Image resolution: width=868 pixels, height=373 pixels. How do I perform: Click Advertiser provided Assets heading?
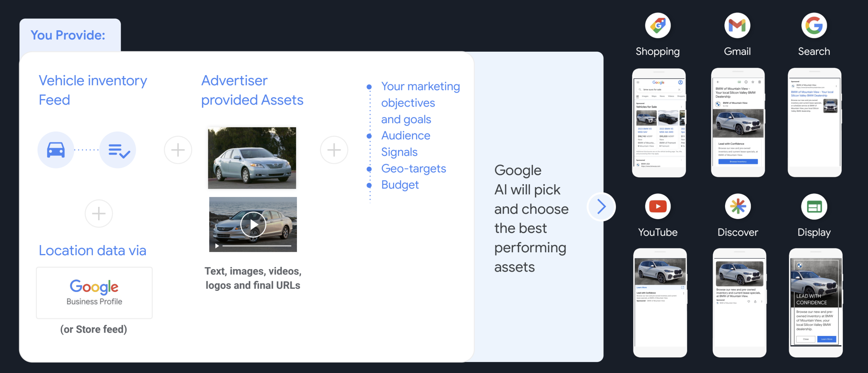tap(252, 90)
